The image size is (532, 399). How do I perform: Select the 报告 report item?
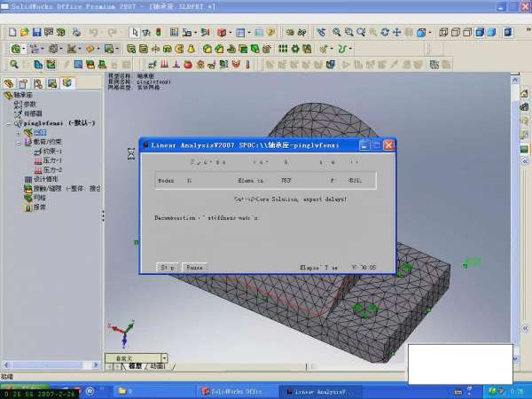(35, 207)
